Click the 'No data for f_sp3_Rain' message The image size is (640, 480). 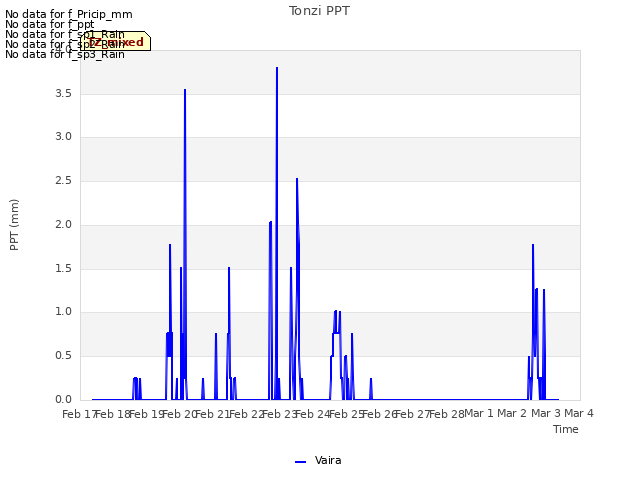point(65,54)
